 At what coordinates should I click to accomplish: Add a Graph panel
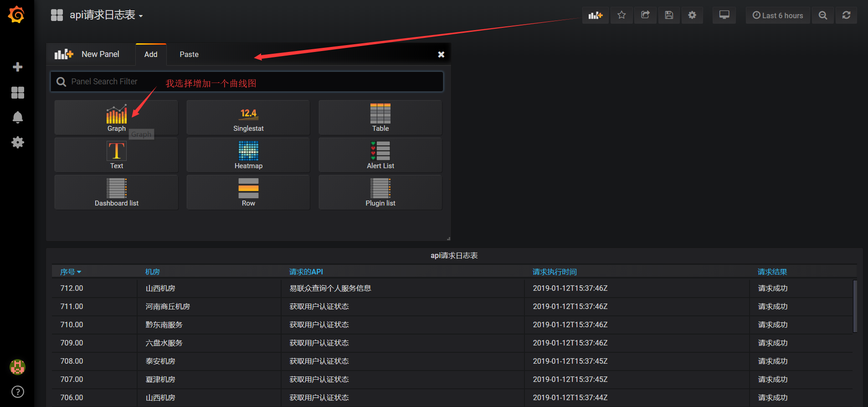tap(116, 118)
